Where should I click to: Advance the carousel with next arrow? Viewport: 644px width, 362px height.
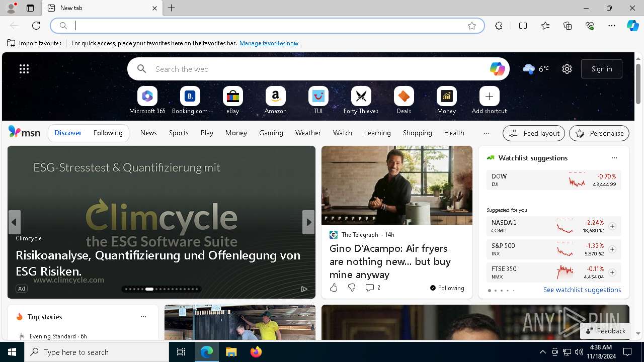(308, 222)
